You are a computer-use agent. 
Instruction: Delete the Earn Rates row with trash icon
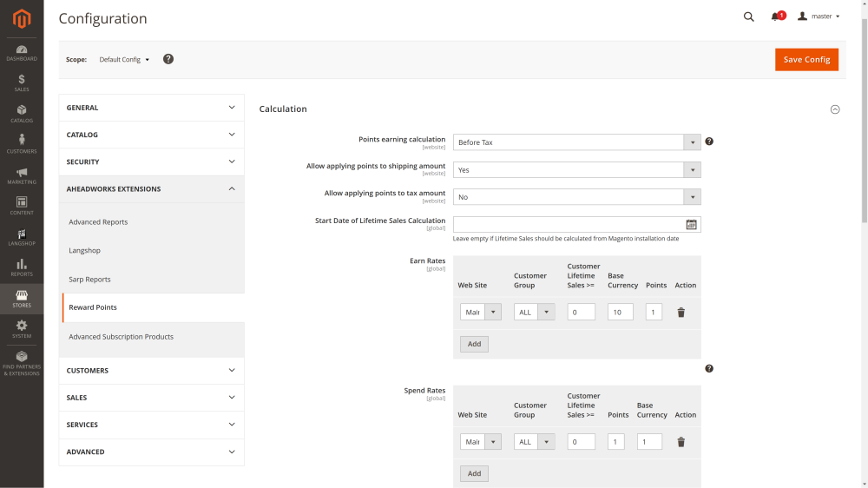tap(681, 313)
